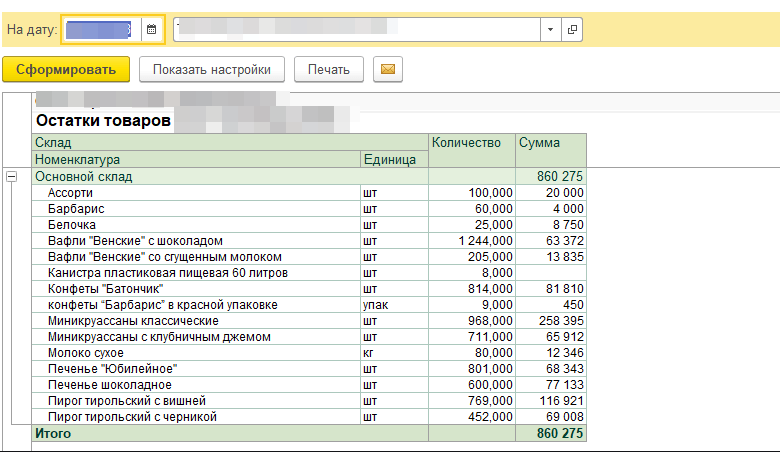
Task: Click the Итого total sum cell
Action: (551, 433)
